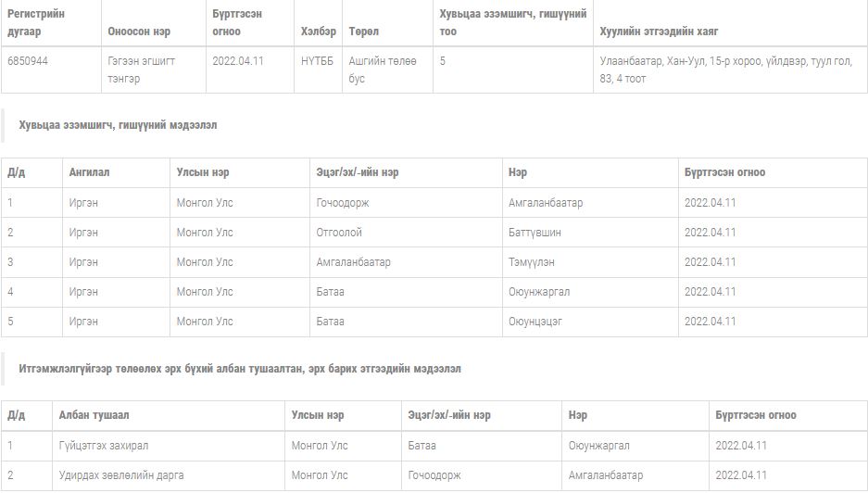Click the parent name 'Отгоолой'
Image resolution: width=868 pixels, height=493 pixels.
click(x=339, y=233)
